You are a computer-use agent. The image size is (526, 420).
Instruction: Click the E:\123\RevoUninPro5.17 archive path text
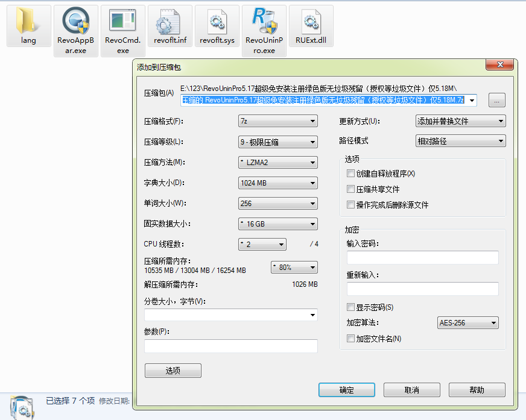coord(318,89)
